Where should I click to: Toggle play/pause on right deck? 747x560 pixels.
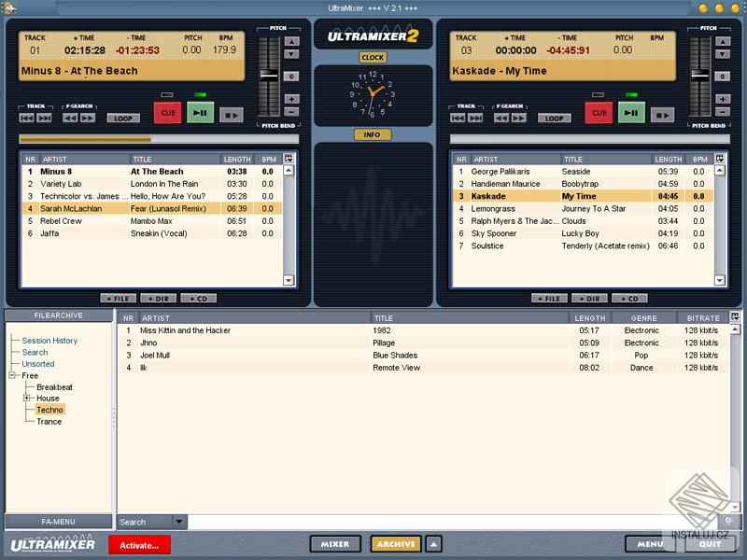pyautogui.click(x=632, y=113)
